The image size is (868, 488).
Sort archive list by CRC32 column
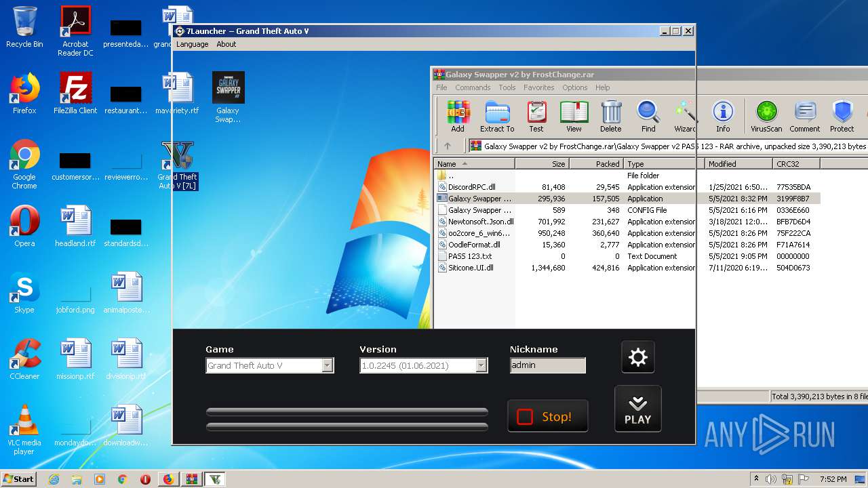tap(796, 163)
